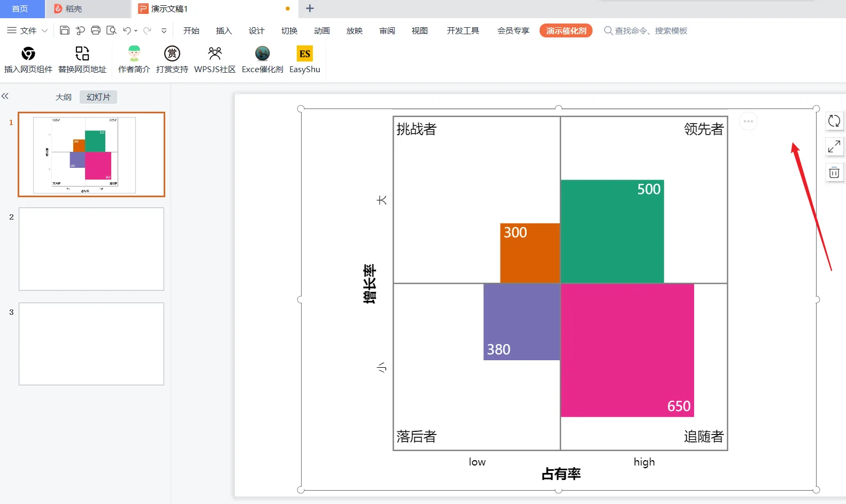Click the 插入网页组件 icon
The height and width of the screenshot is (504, 846).
[x=28, y=53]
